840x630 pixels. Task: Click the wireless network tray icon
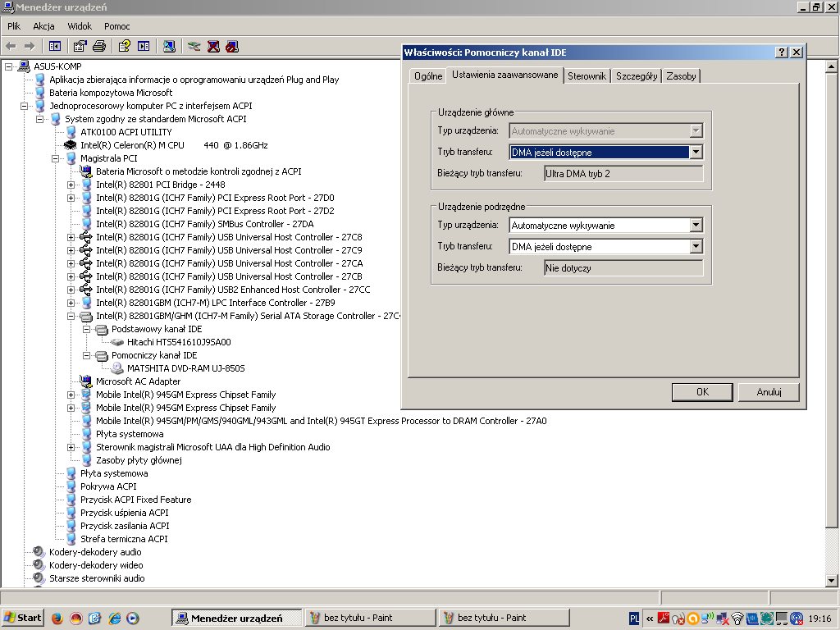pyautogui.click(x=737, y=619)
